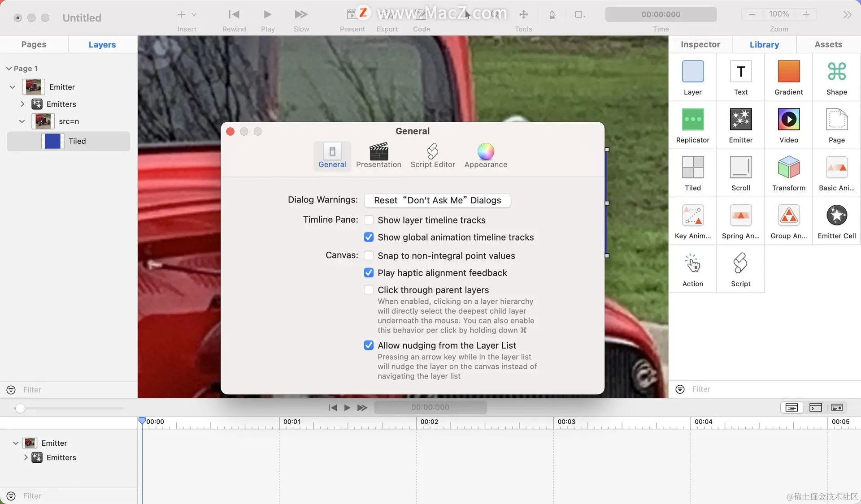Select the Replicator icon in Library
The height and width of the screenshot is (504, 861).
(x=692, y=120)
